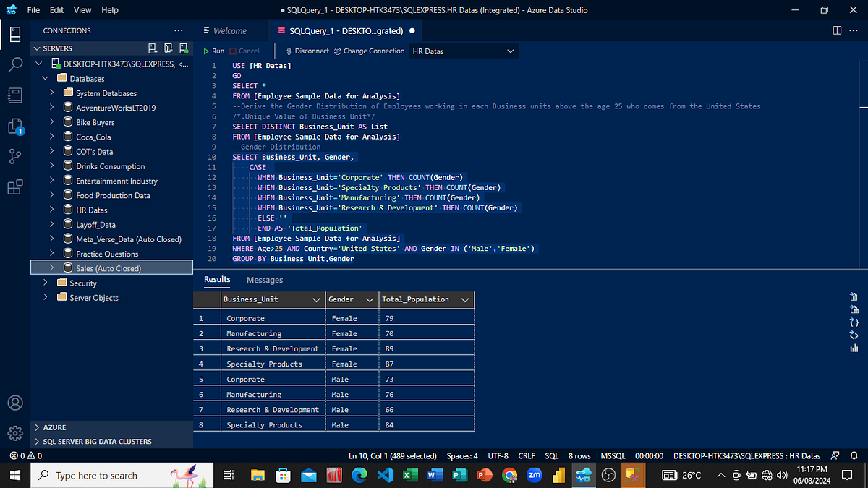Open the Gender column filter dropdown
The image size is (868, 488).
point(370,299)
